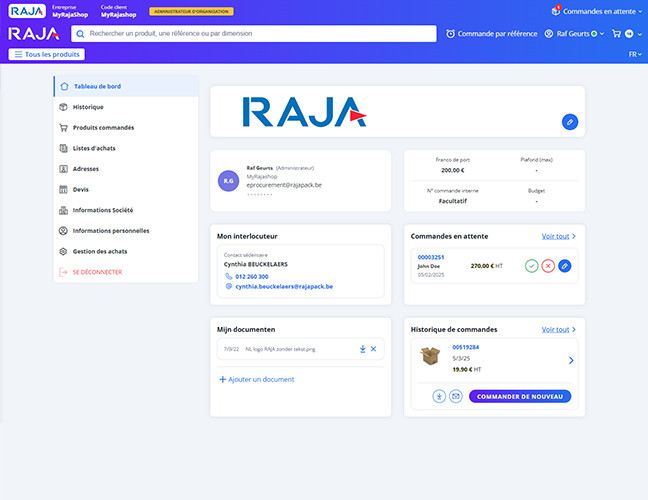648x500 pixels.
Task: Open Produits commandés in sidebar
Action: 126,128
